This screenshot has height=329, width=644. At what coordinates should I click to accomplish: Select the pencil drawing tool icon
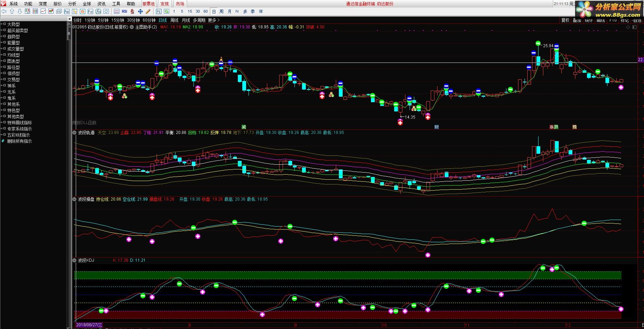point(148,11)
